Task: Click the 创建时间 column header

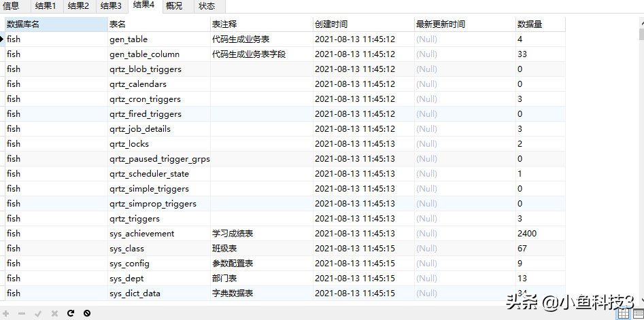Action: (x=363, y=24)
